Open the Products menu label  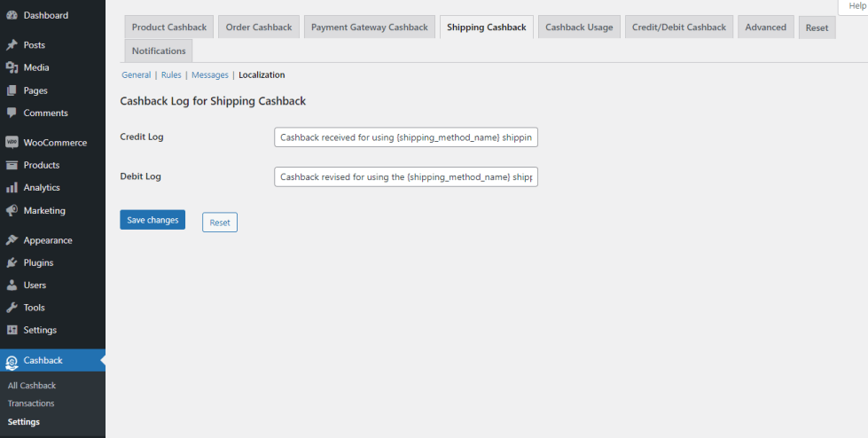42,165
